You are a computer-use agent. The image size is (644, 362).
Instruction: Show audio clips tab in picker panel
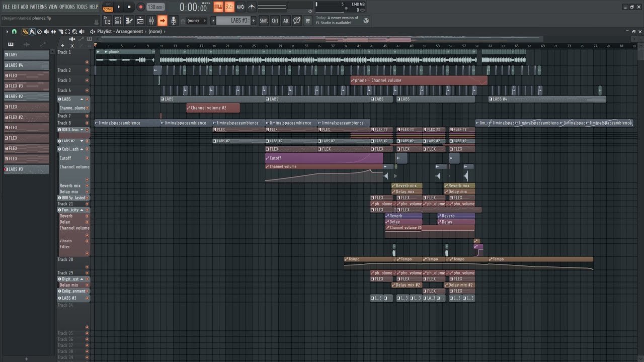[x=27, y=44]
